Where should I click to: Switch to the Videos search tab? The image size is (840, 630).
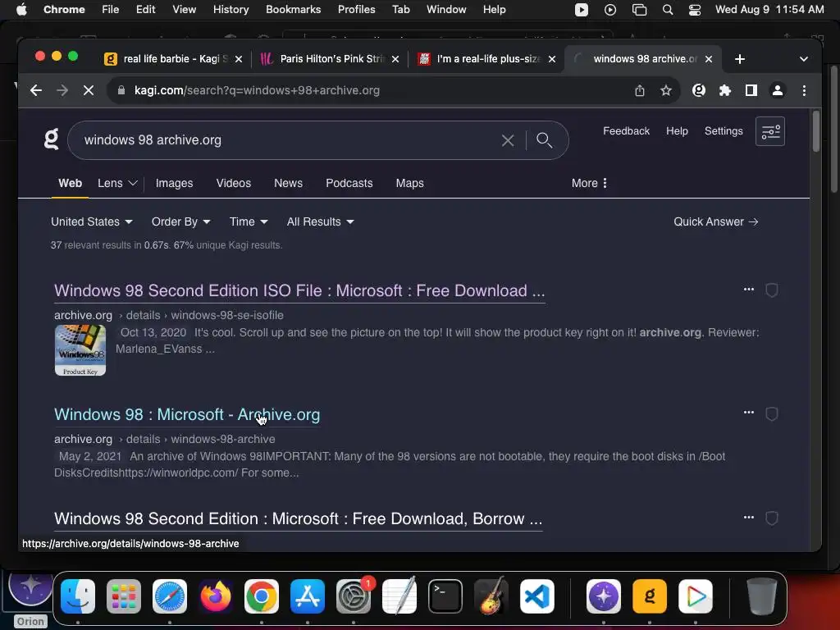tap(234, 183)
